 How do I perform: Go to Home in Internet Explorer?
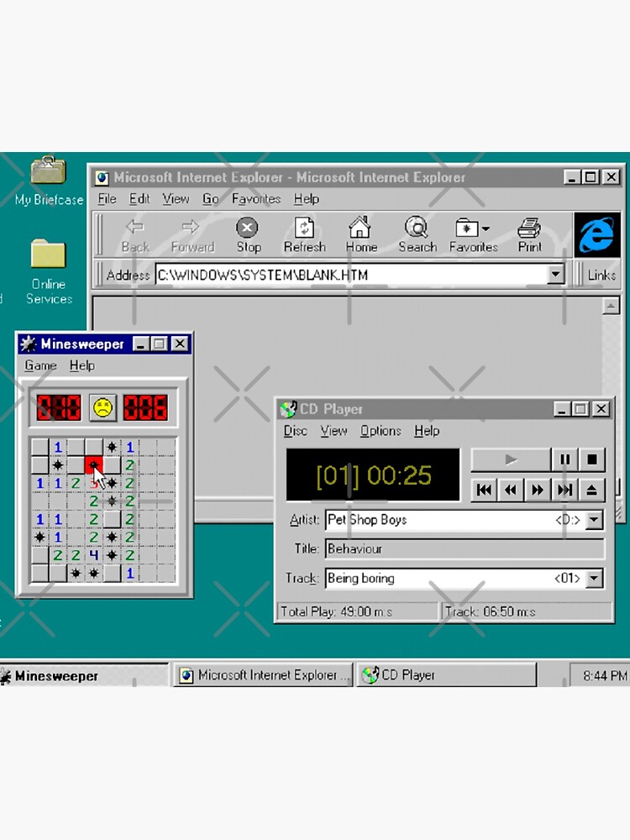pos(360,234)
